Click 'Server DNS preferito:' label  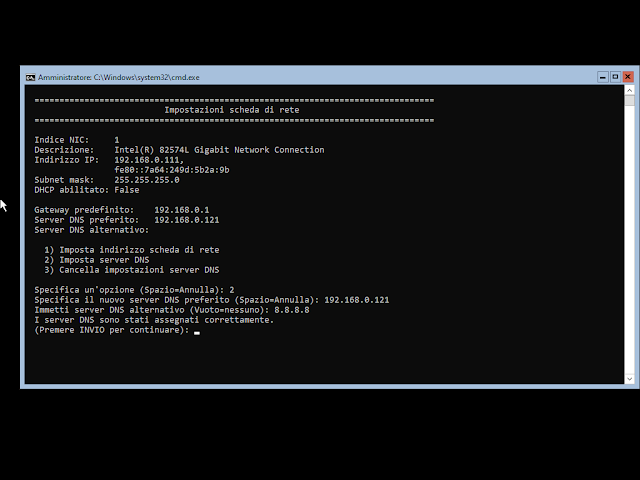[x=87, y=220]
